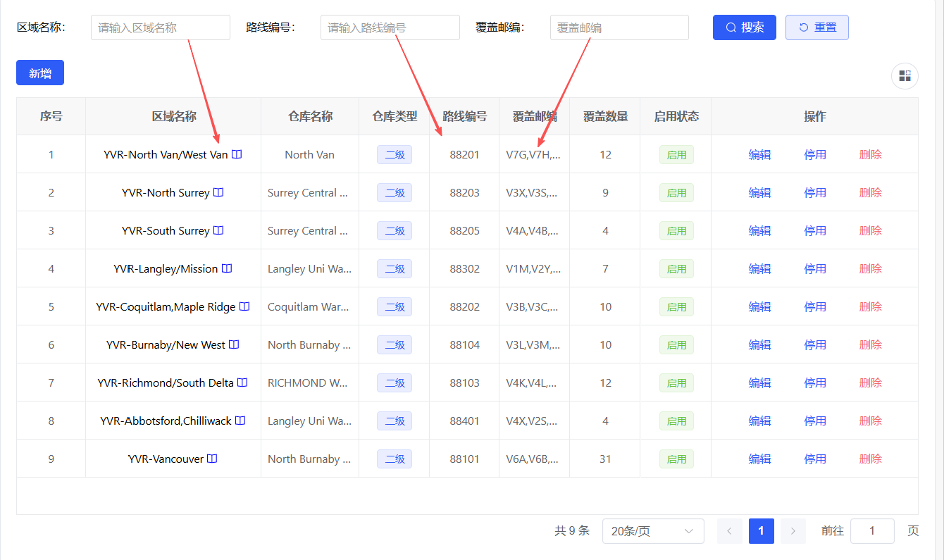The height and width of the screenshot is (560, 944).
Task: Disable the YVR-Richmond/South Delta row
Action: (x=815, y=382)
